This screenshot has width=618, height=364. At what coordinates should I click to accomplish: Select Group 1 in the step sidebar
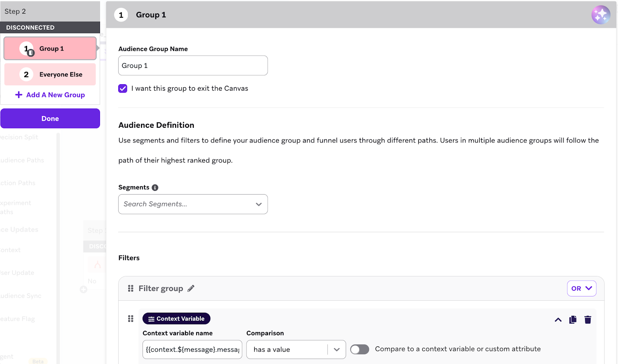[x=50, y=48]
